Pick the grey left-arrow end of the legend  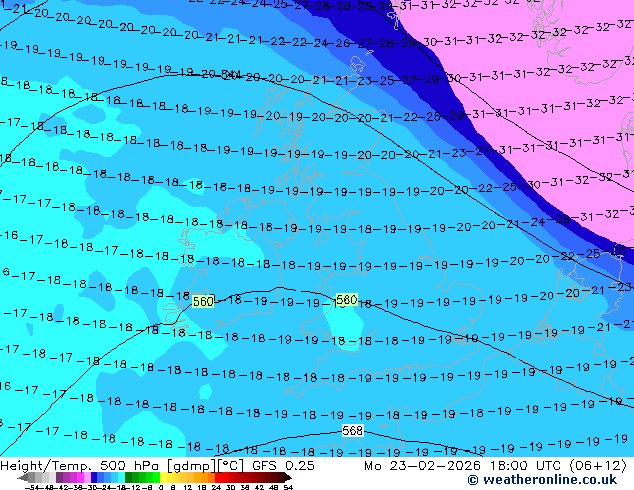click(22, 478)
